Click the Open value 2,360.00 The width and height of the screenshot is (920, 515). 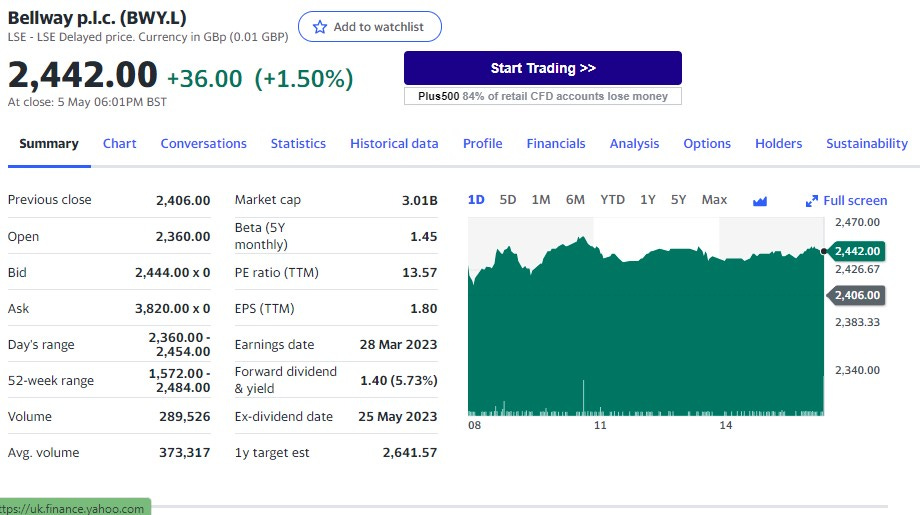coord(183,236)
